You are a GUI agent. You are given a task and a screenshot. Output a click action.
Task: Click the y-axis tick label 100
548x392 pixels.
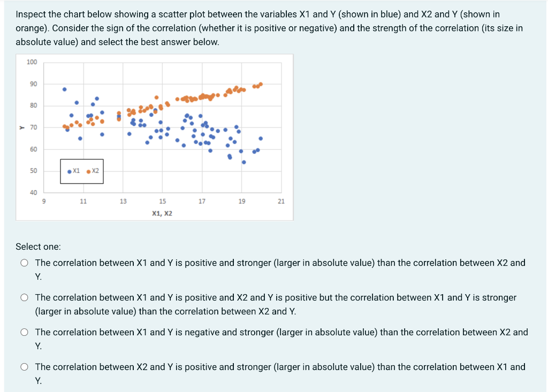pyautogui.click(x=32, y=62)
